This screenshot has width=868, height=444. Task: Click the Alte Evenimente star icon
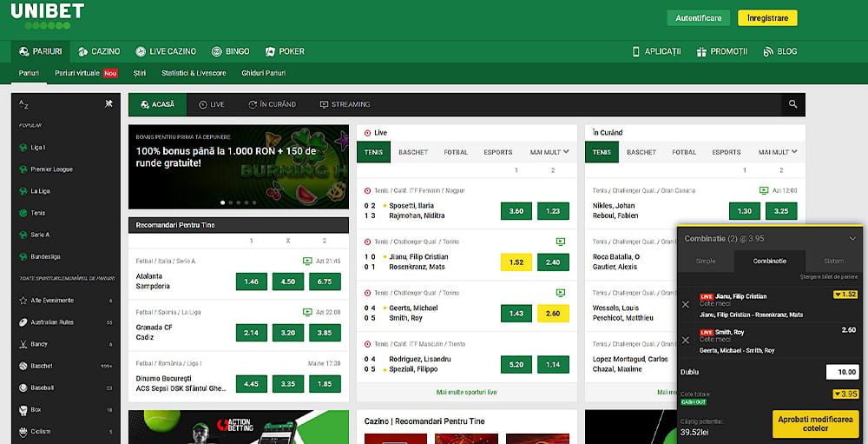click(x=23, y=301)
